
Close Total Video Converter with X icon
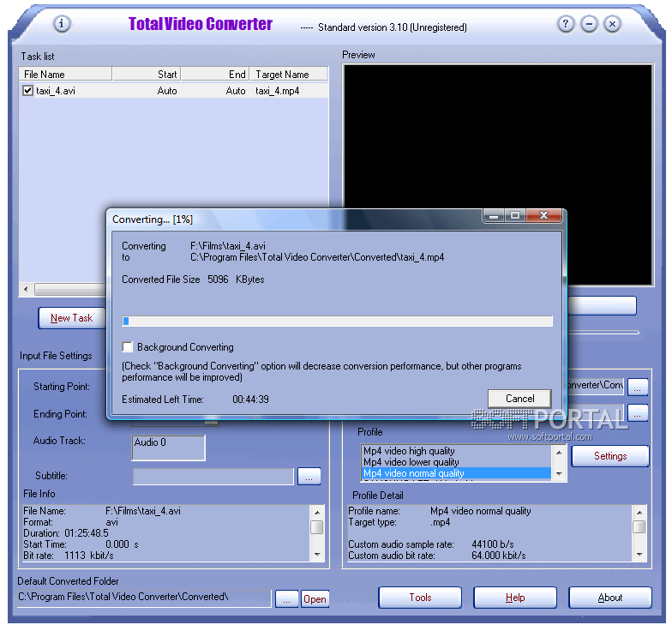(x=612, y=24)
